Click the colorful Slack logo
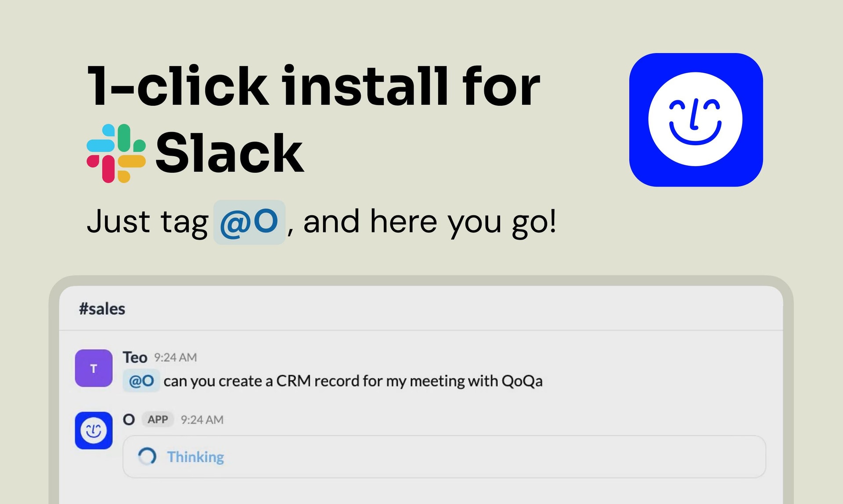 (116, 153)
